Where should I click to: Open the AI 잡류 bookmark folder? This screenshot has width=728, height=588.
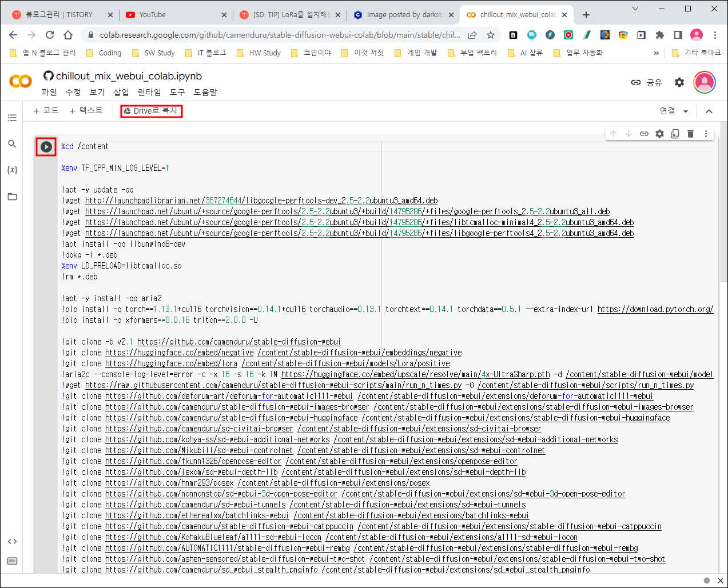click(x=525, y=53)
